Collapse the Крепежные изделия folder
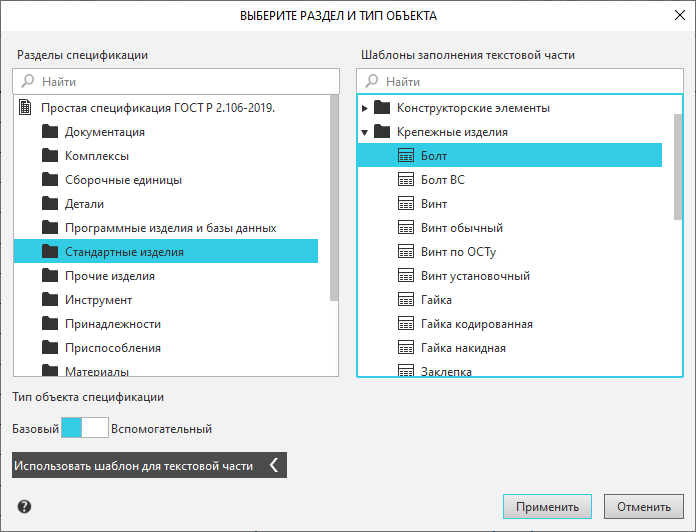Image resolution: width=696 pixels, height=532 pixels. coord(365,132)
